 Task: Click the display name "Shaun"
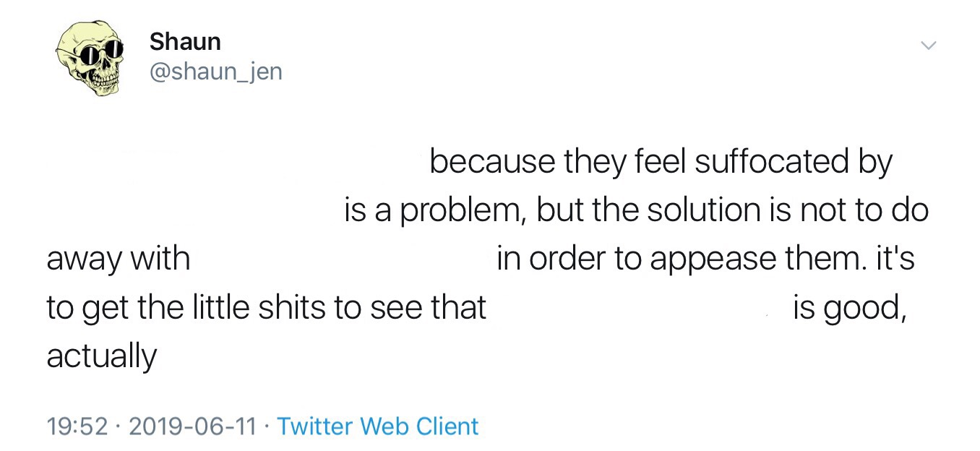(185, 42)
